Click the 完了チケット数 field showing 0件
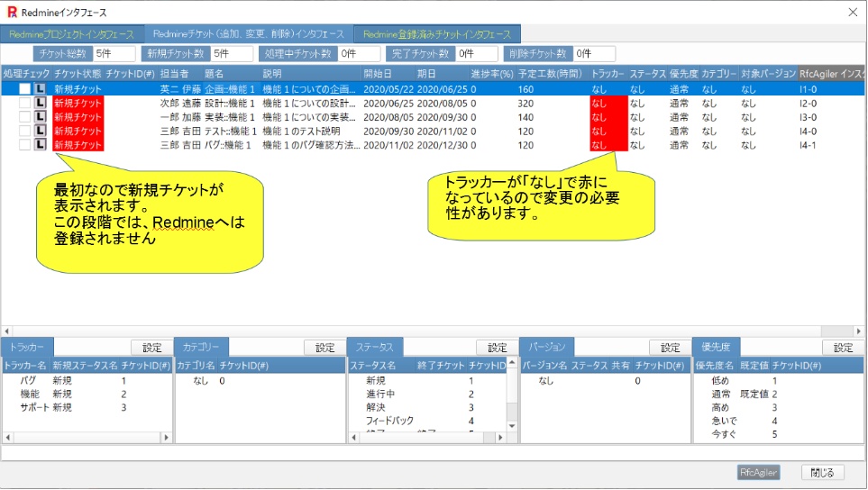This screenshot has height=490, width=868. point(477,54)
